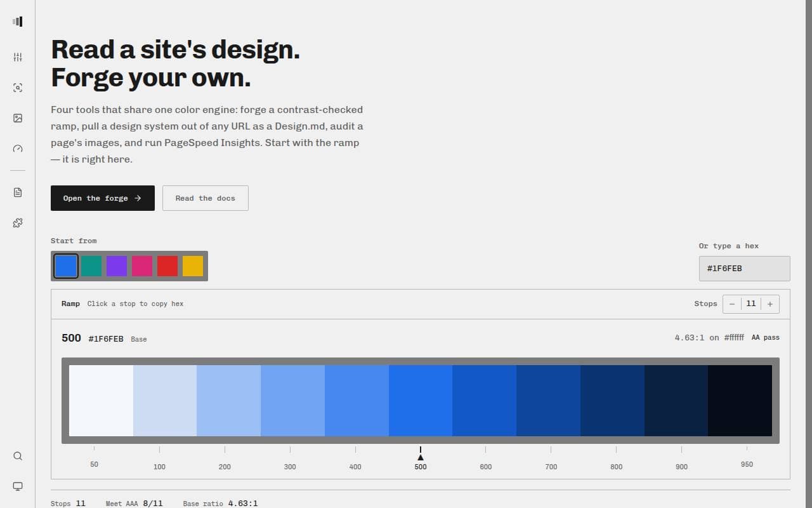Increase the number of stops with plus
Screen dimensions: 812x508
770,304
